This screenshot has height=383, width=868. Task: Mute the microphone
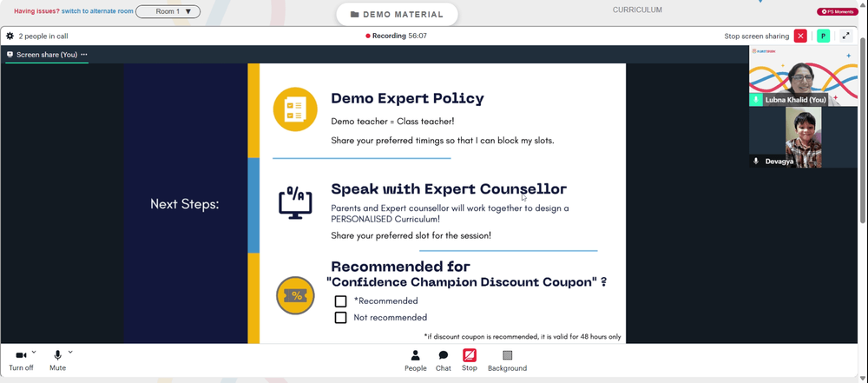click(57, 360)
